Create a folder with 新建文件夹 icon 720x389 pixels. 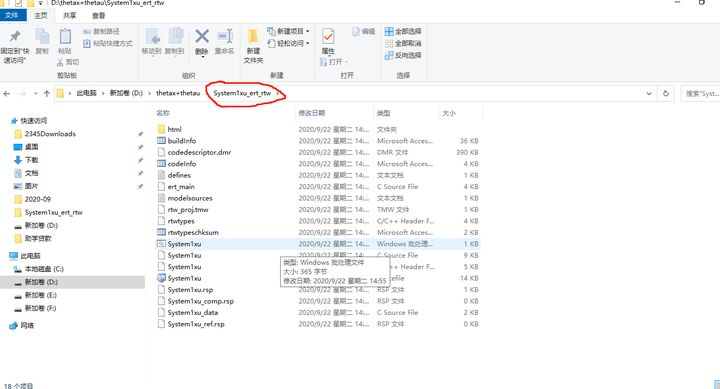pos(253,36)
